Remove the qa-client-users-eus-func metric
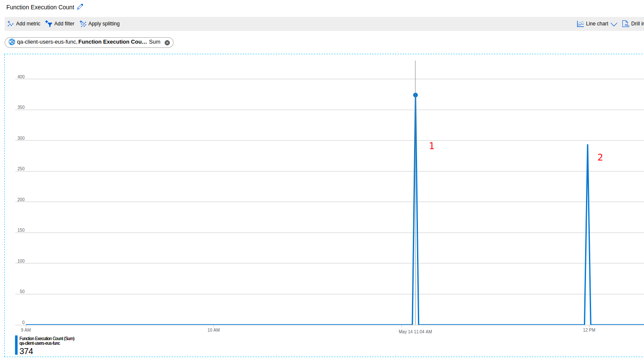644x360 pixels. (x=167, y=42)
